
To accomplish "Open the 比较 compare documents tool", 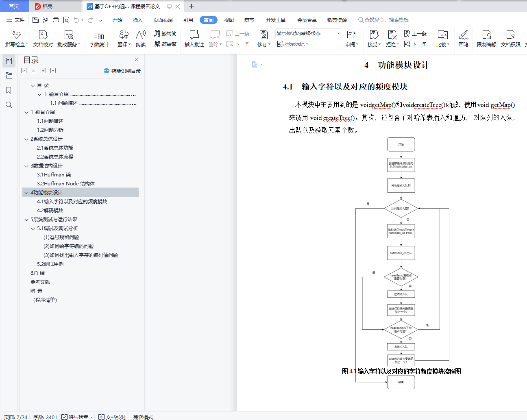I will point(443,39).
